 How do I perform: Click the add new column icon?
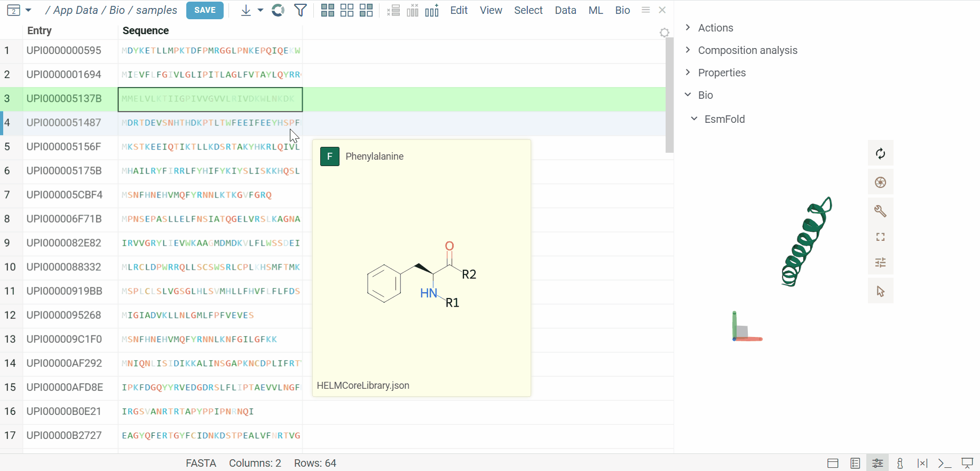(432, 10)
